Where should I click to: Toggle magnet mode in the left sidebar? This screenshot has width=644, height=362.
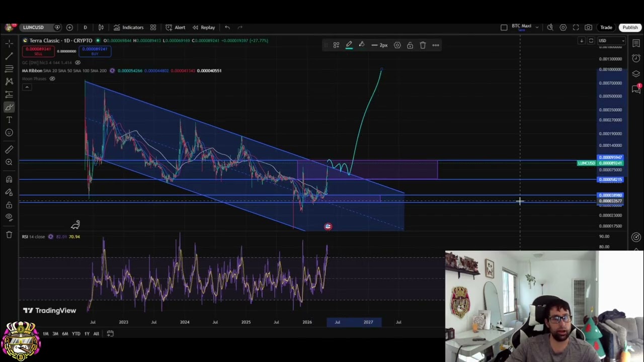9,179
